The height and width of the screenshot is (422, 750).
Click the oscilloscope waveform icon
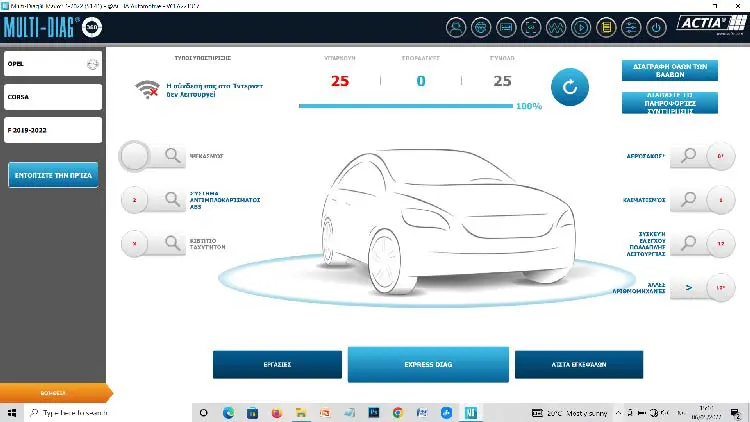pyautogui.click(x=556, y=28)
